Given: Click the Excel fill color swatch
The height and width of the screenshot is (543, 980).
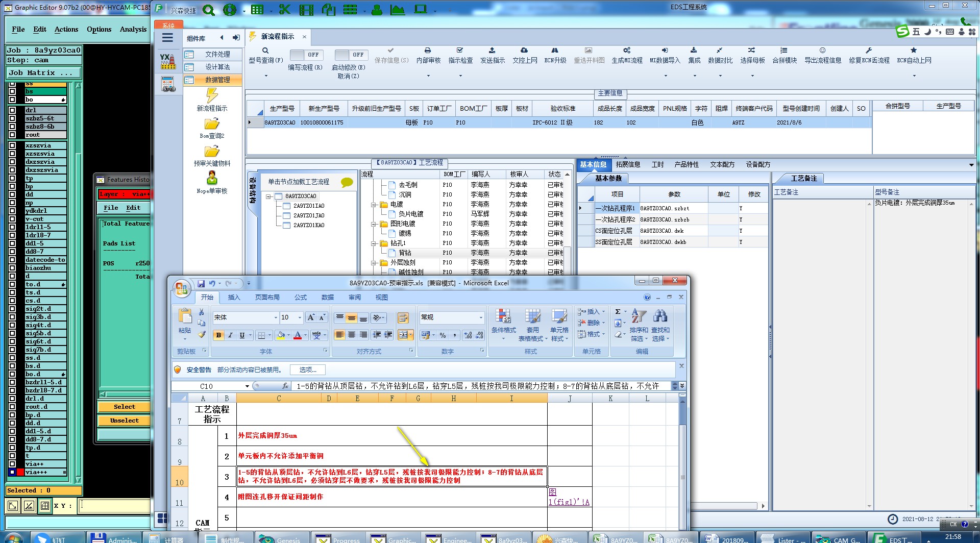Looking at the screenshot, I should 280,335.
